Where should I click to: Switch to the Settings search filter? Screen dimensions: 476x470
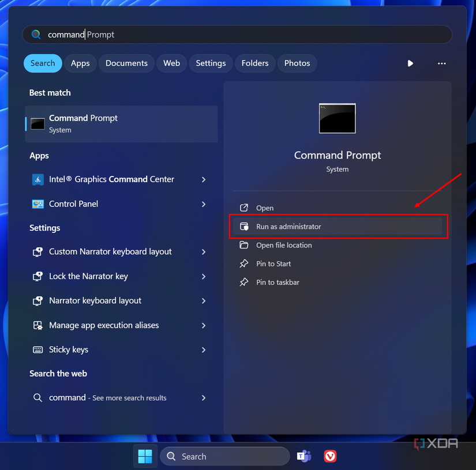pyautogui.click(x=210, y=63)
